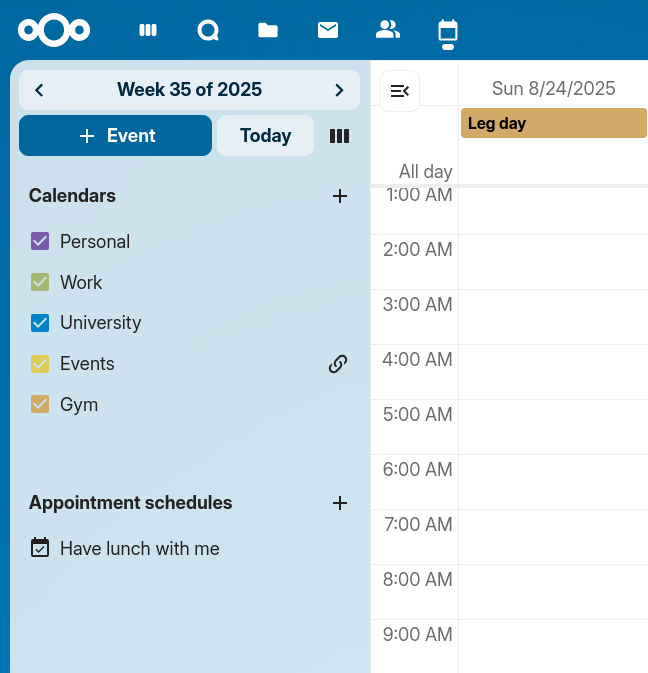Disable the Work calendar checkbox
This screenshot has height=673, width=648.
click(40, 282)
